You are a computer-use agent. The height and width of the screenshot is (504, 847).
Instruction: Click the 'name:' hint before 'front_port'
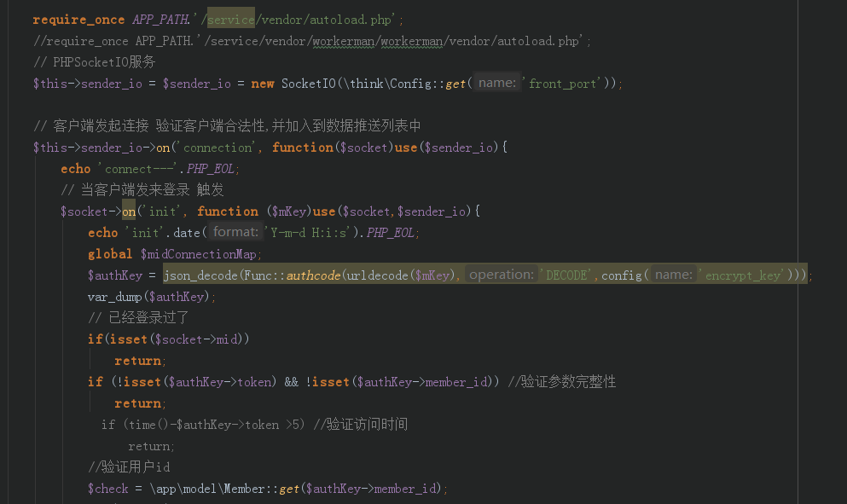[x=497, y=83]
